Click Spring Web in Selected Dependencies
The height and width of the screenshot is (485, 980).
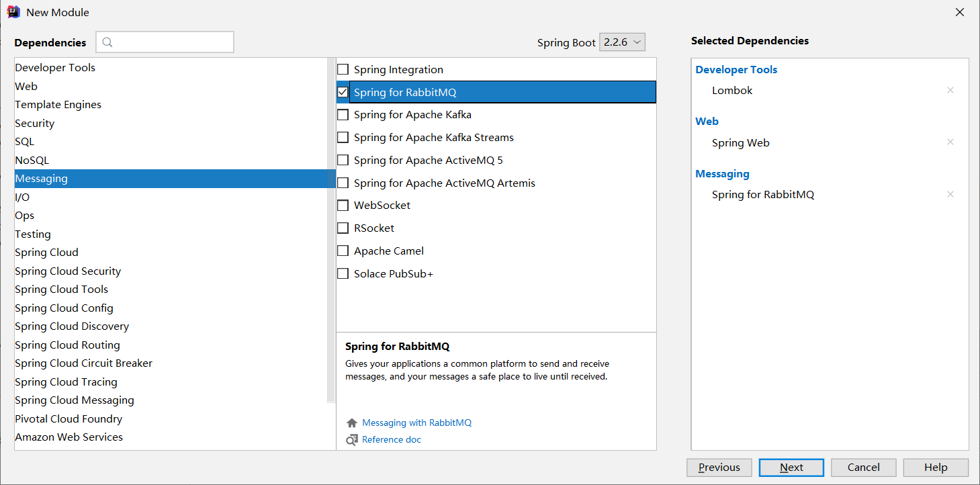(741, 142)
